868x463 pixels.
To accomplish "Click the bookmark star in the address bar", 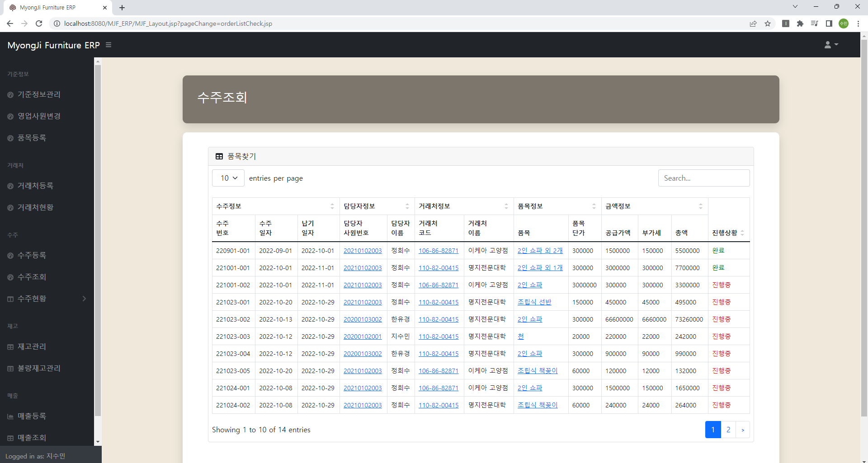I will tap(768, 23).
